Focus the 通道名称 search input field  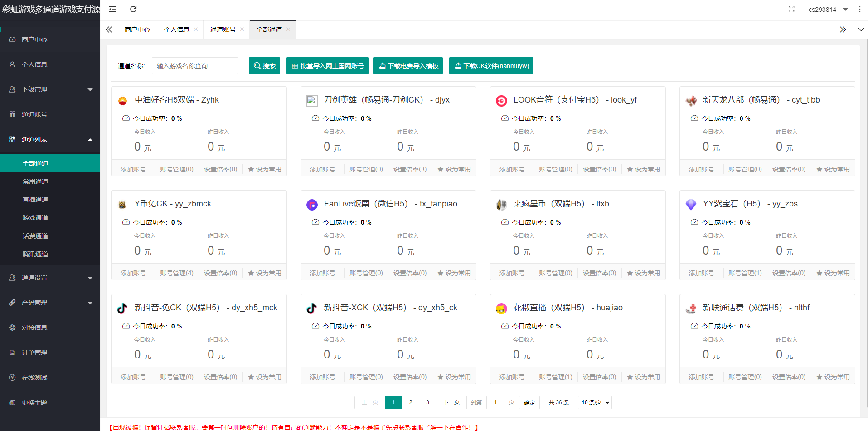[195, 66]
